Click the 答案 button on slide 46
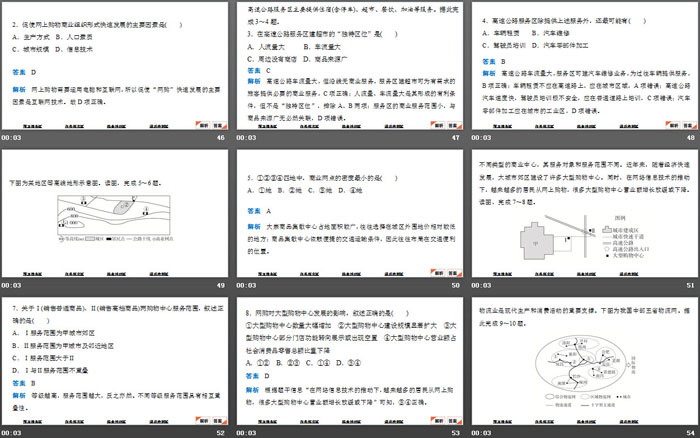 219,125
